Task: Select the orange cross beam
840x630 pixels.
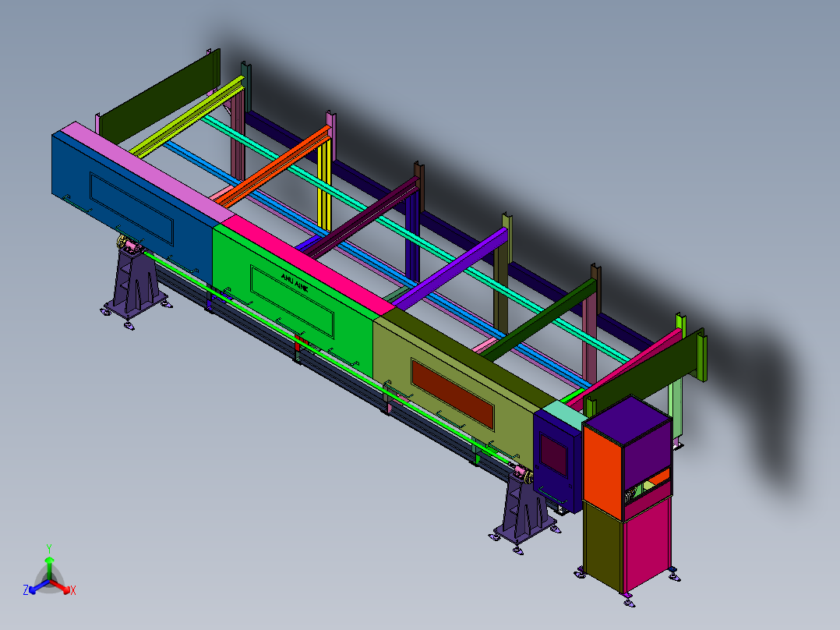Action: (x=272, y=168)
